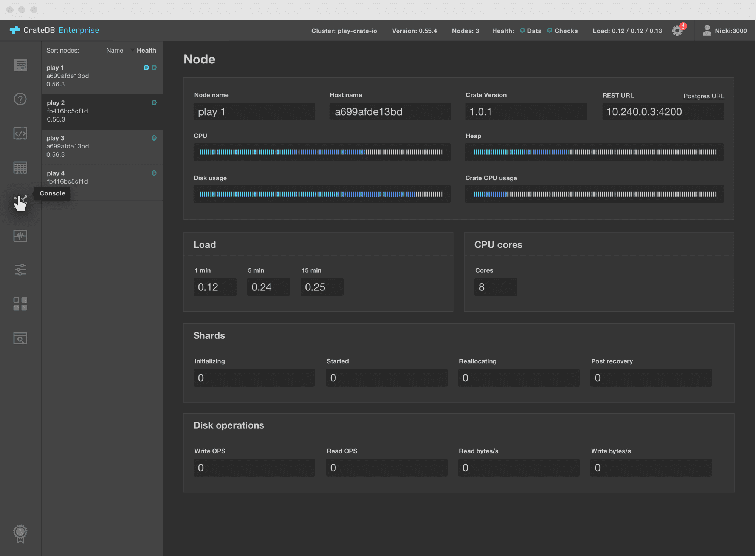Open the overview list icon in sidebar
Screen dimensions: 756x556
tap(20, 65)
